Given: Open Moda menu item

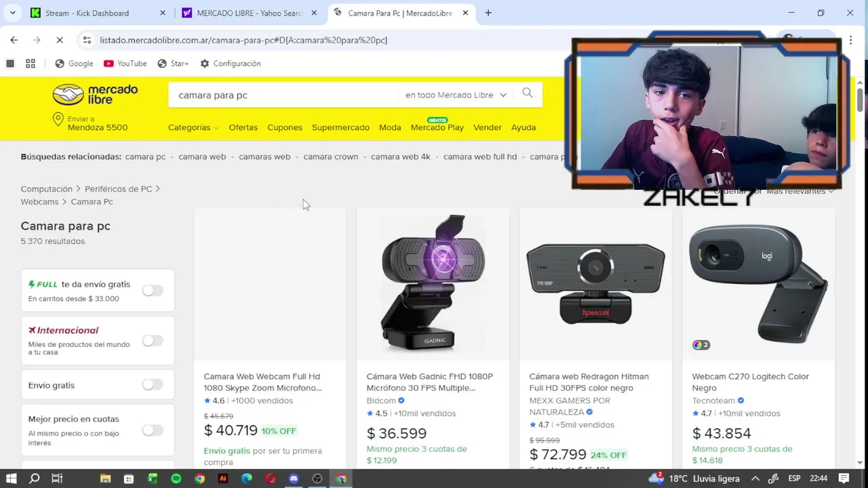Looking at the screenshot, I should tap(390, 127).
